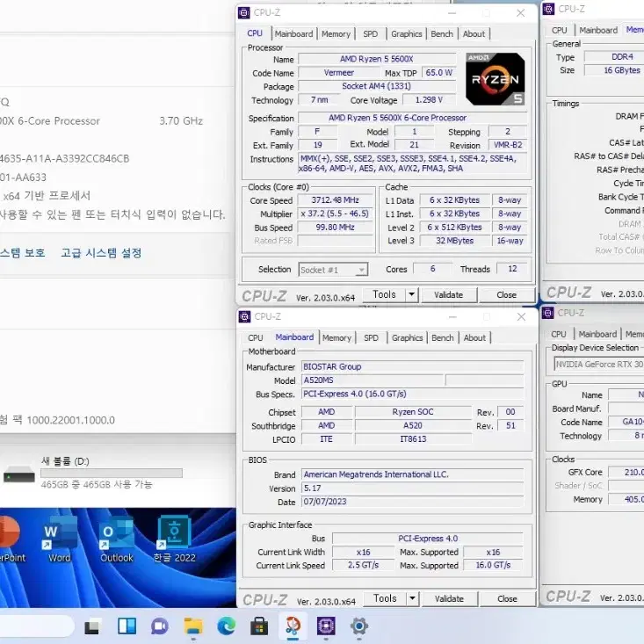Image resolution: width=644 pixels, height=644 pixels.
Task: Click LPCIO IT8613 value
Action: (413, 439)
